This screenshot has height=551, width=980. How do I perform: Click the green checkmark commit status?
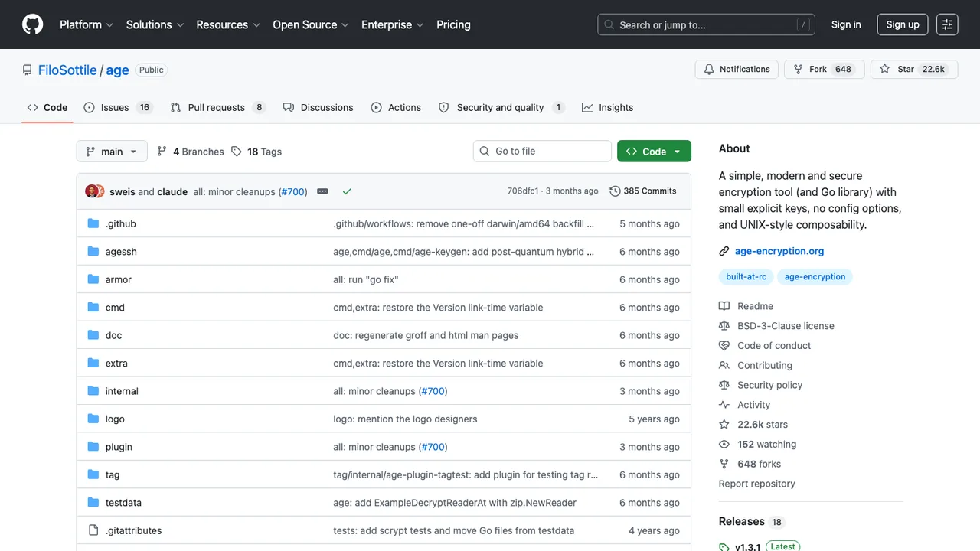click(x=347, y=191)
